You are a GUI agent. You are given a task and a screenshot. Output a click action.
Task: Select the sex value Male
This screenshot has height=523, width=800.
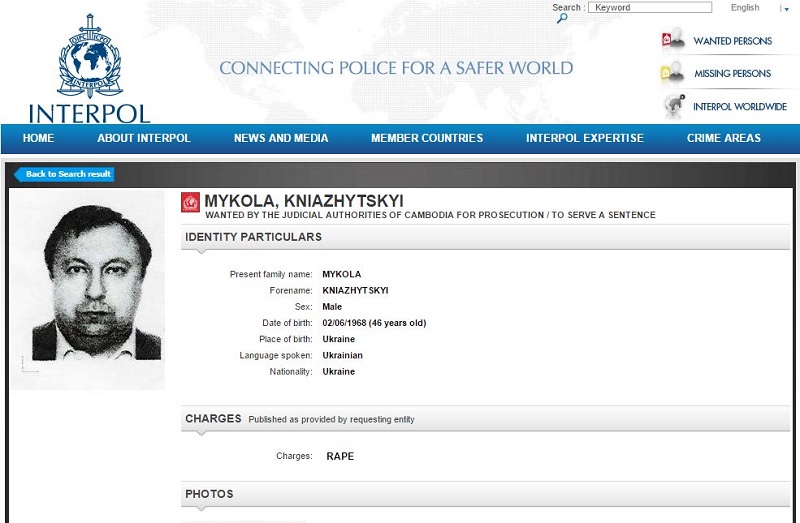coord(332,307)
